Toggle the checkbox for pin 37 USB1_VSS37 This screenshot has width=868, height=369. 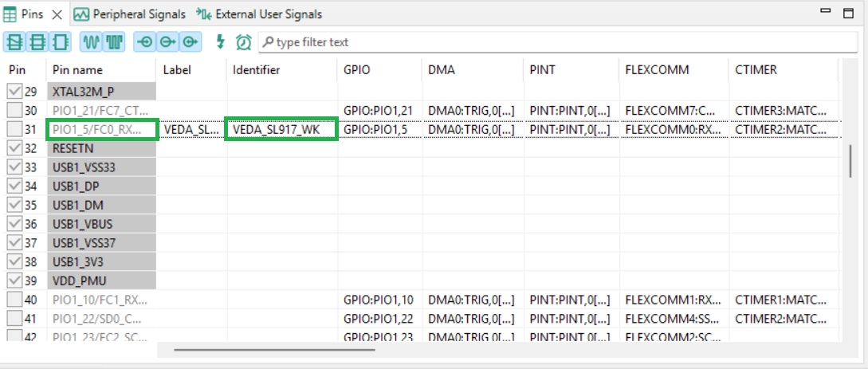point(14,243)
